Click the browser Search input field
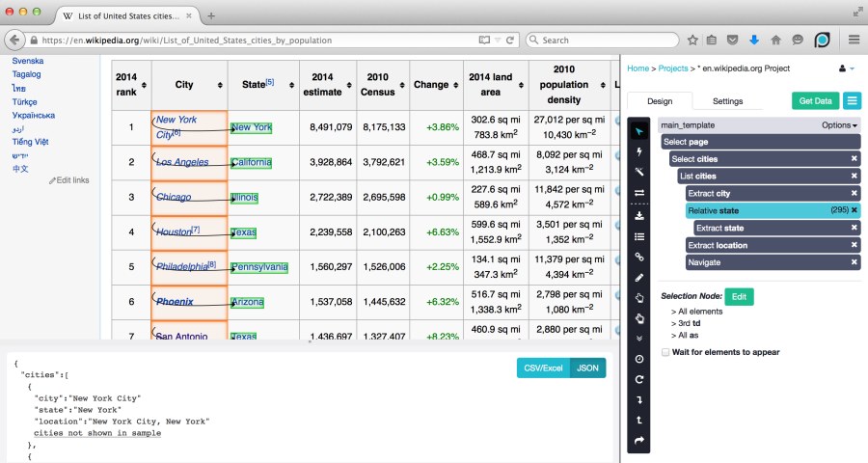This screenshot has height=463, width=868. [x=603, y=40]
